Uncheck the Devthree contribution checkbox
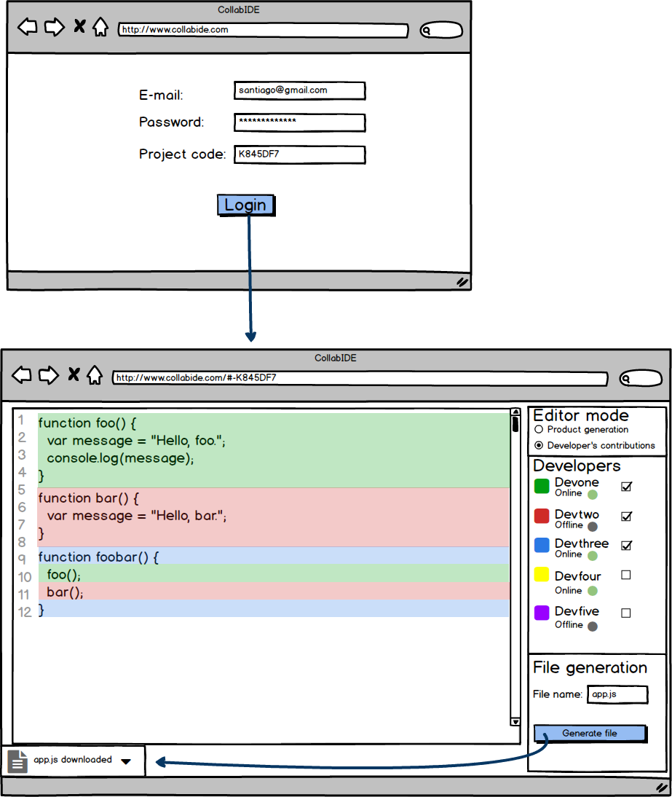This screenshot has width=672, height=797. coord(626,545)
